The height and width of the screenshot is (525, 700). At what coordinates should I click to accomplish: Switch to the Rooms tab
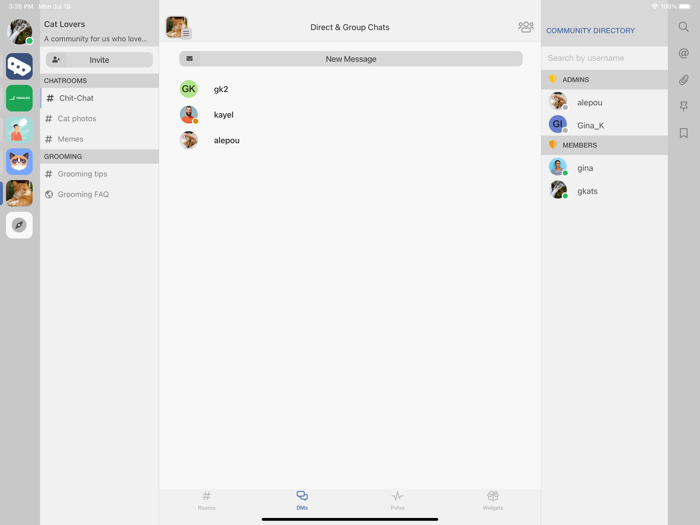click(x=206, y=500)
